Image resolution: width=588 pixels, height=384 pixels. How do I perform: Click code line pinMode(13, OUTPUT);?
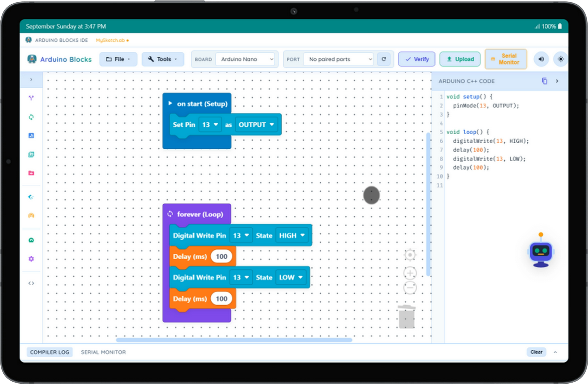(486, 106)
